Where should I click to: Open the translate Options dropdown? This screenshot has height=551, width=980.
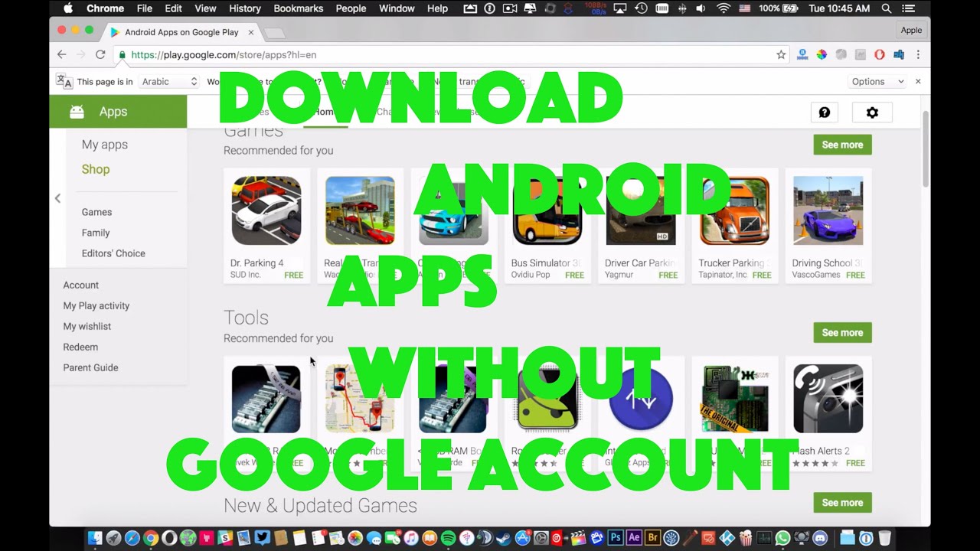click(877, 81)
